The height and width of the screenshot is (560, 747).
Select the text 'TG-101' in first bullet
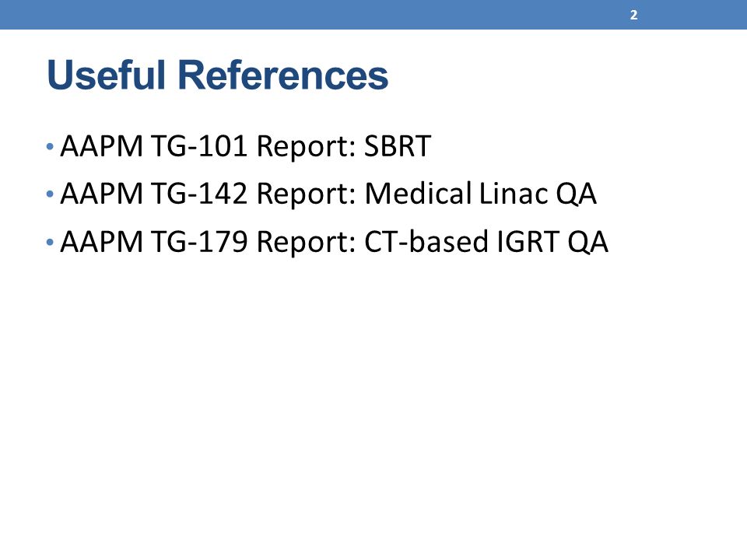click(198, 146)
